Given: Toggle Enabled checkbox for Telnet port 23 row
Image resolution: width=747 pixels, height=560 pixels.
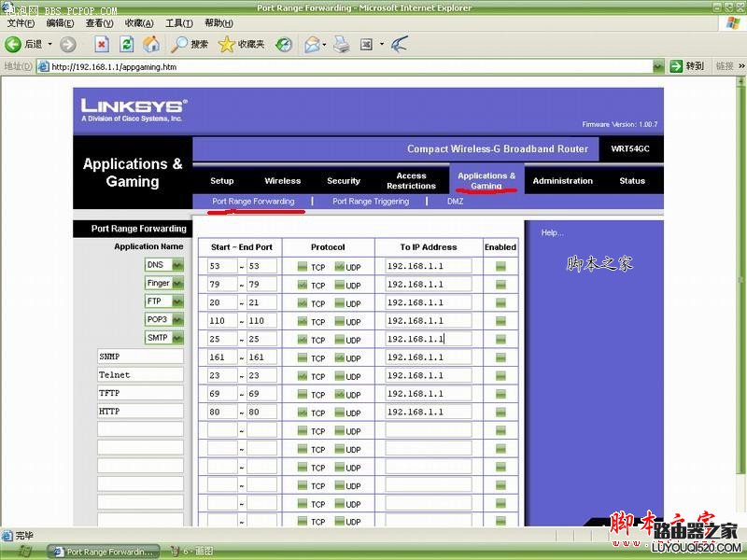Looking at the screenshot, I should tap(500, 376).
